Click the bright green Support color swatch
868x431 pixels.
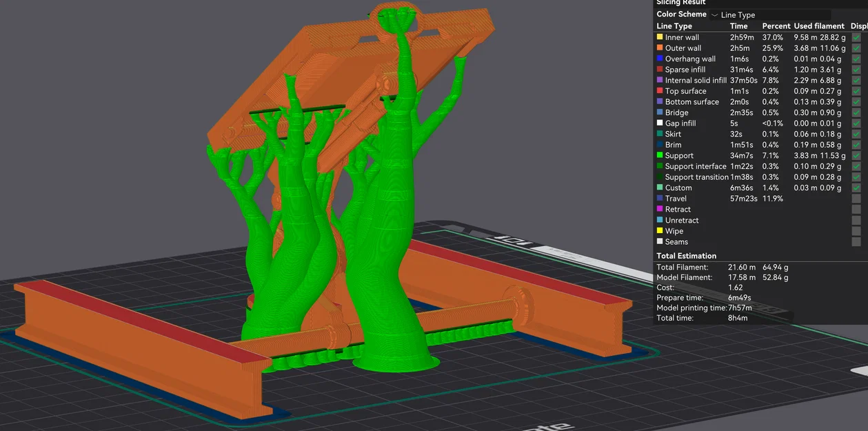coord(660,156)
